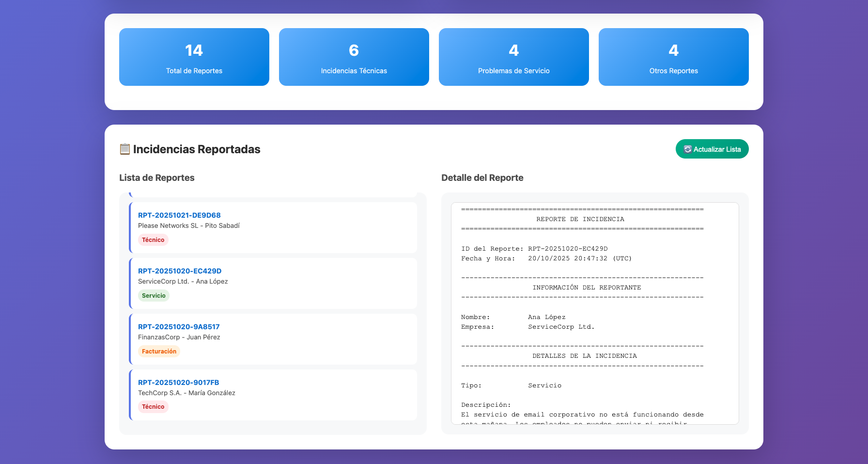Click the clipboard icon beside Incidencias Reportadas
The width and height of the screenshot is (868, 464).
(x=124, y=149)
